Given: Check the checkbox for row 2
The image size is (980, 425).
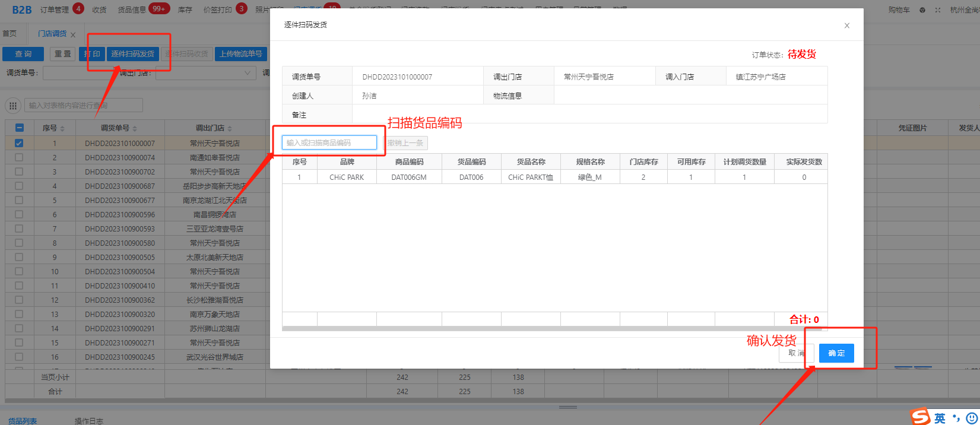Looking at the screenshot, I should [x=19, y=157].
